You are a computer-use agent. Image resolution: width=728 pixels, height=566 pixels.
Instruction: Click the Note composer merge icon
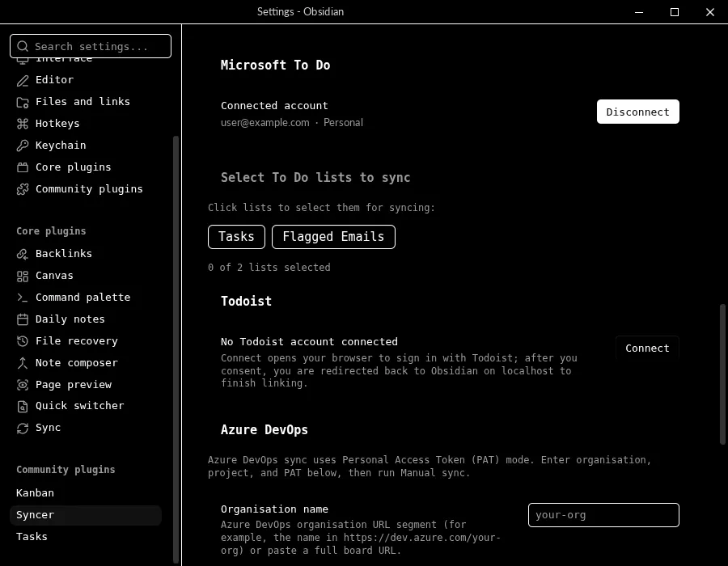(23, 363)
